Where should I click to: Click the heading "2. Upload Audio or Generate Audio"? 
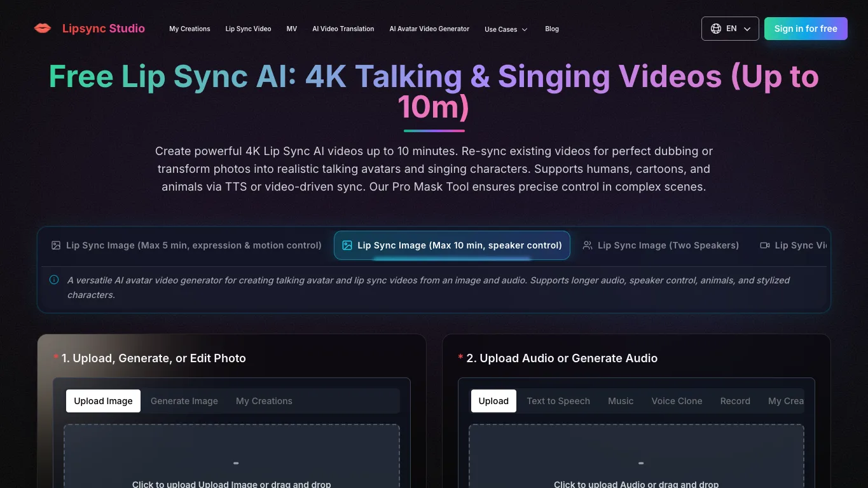[562, 358]
